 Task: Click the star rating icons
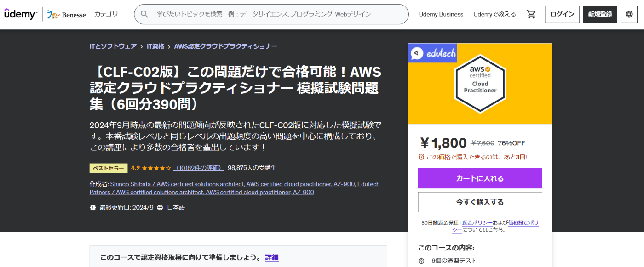[x=156, y=168]
